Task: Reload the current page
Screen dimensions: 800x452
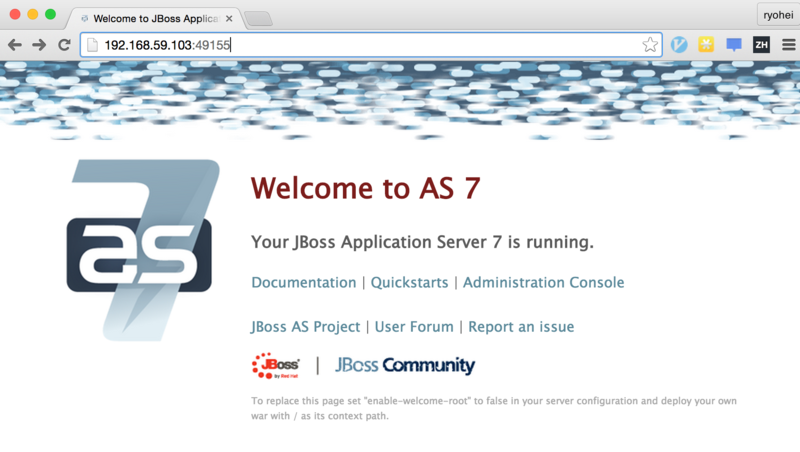Action: [64, 45]
